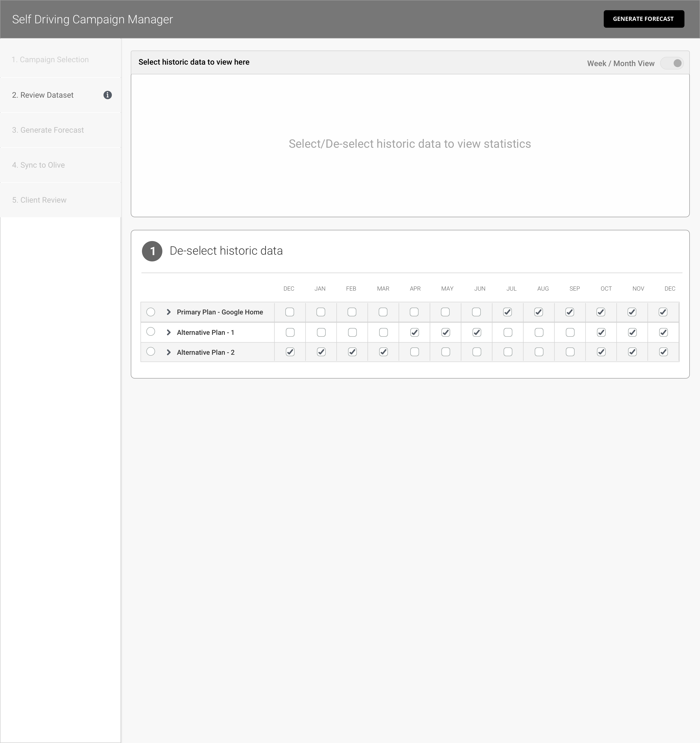Viewport: 700px width, 743px height.
Task: Uncheck NOV box for Alternative Plan - 1
Action: click(632, 332)
